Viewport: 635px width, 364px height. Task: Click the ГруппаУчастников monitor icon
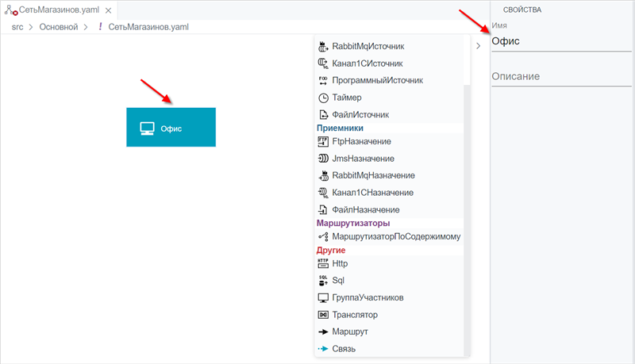[x=323, y=298]
